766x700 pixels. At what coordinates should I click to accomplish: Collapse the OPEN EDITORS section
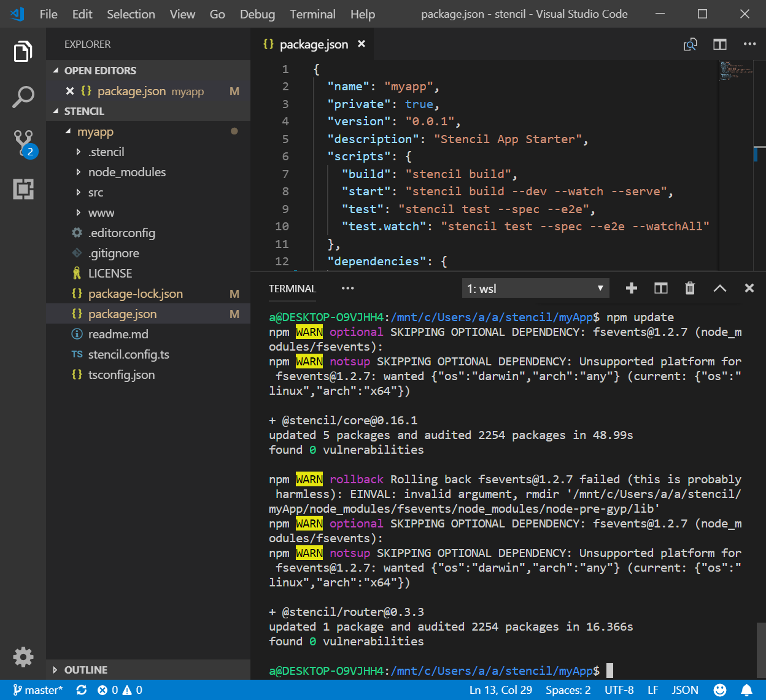tap(148, 71)
